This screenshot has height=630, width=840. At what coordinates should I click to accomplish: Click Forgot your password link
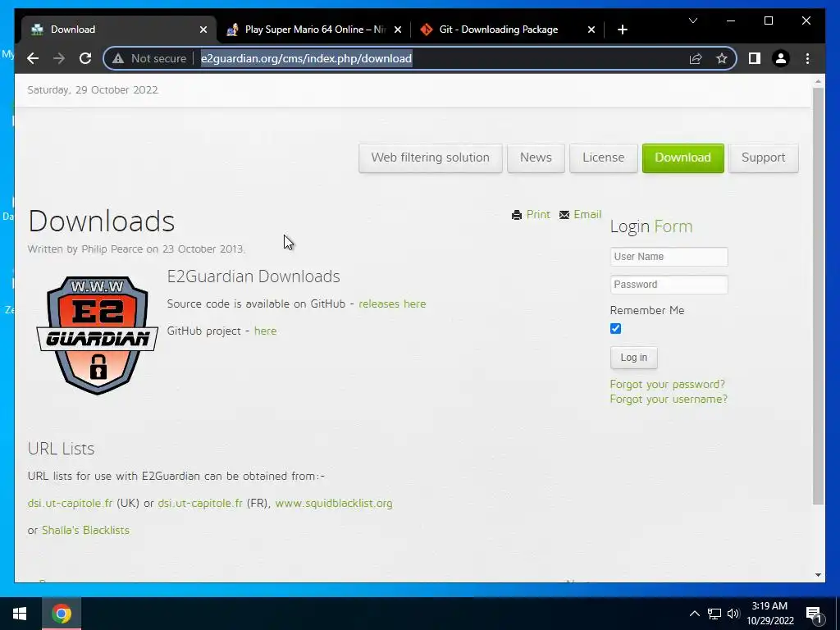tap(668, 384)
